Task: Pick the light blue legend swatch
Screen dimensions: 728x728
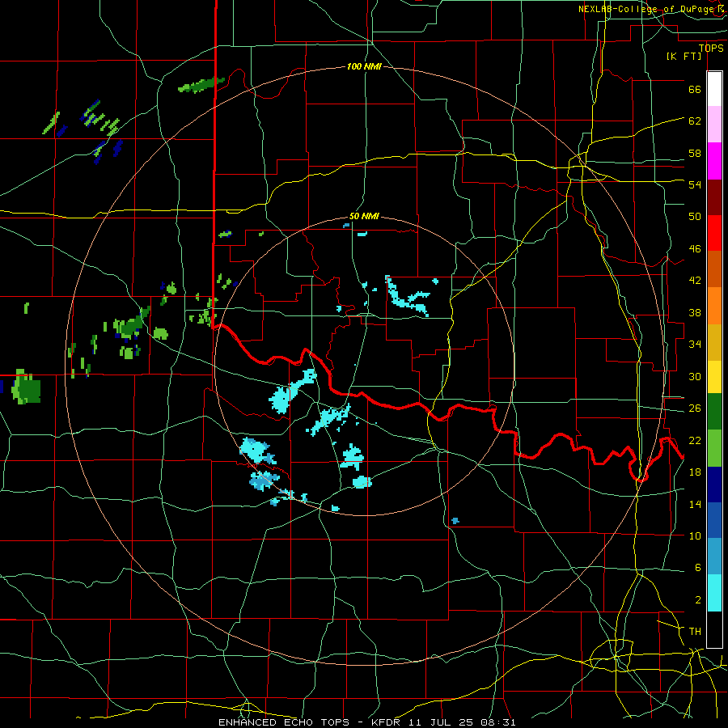Action: click(x=714, y=557)
